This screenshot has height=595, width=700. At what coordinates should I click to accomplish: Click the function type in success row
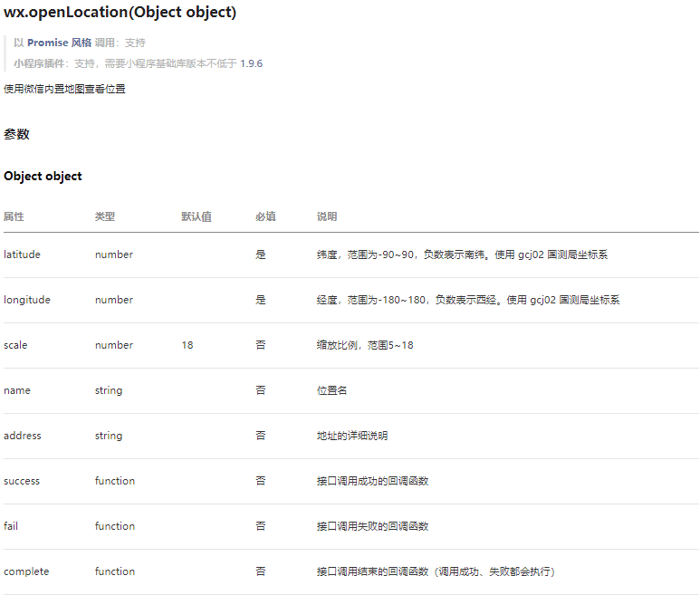[x=115, y=481]
